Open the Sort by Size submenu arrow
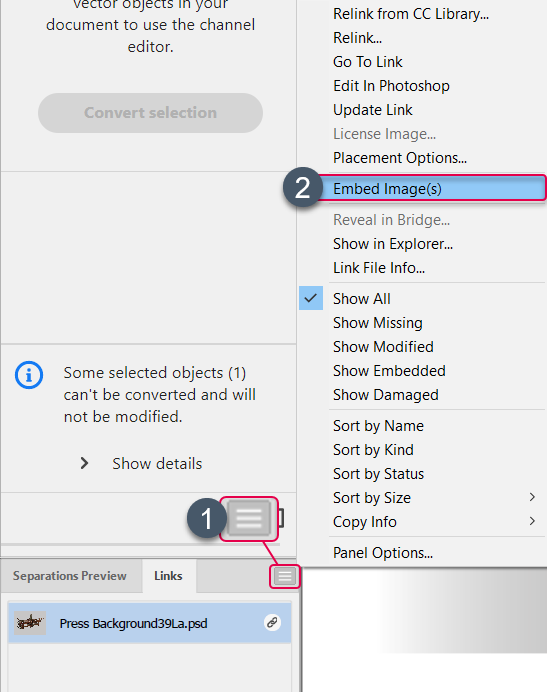 tap(532, 497)
